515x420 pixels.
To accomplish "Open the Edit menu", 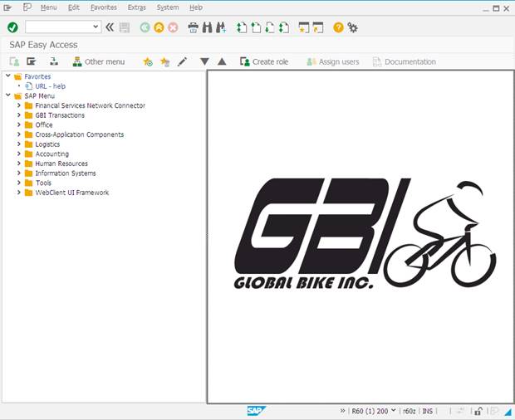I will [74, 7].
